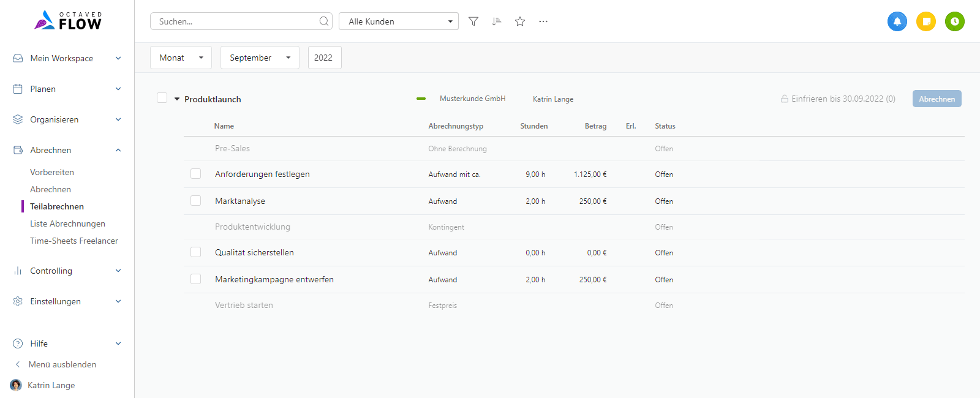Click the yellow sticky note icon

[x=926, y=21]
